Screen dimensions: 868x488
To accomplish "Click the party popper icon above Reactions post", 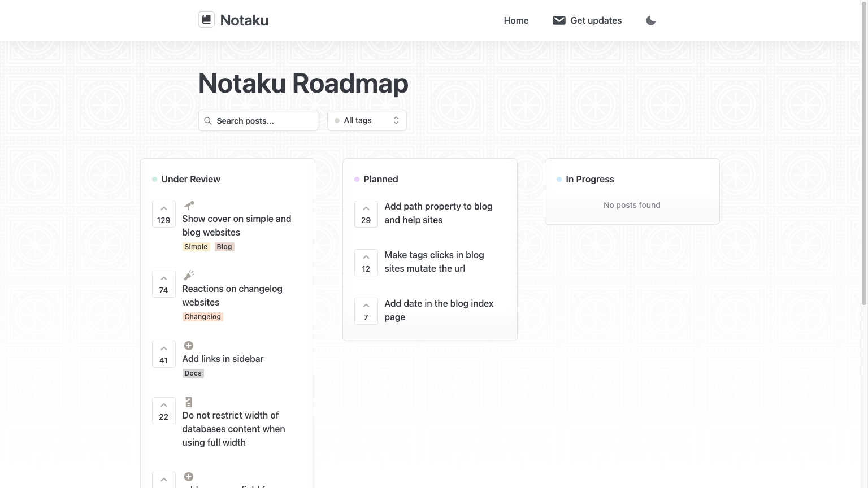I will coord(189,276).
